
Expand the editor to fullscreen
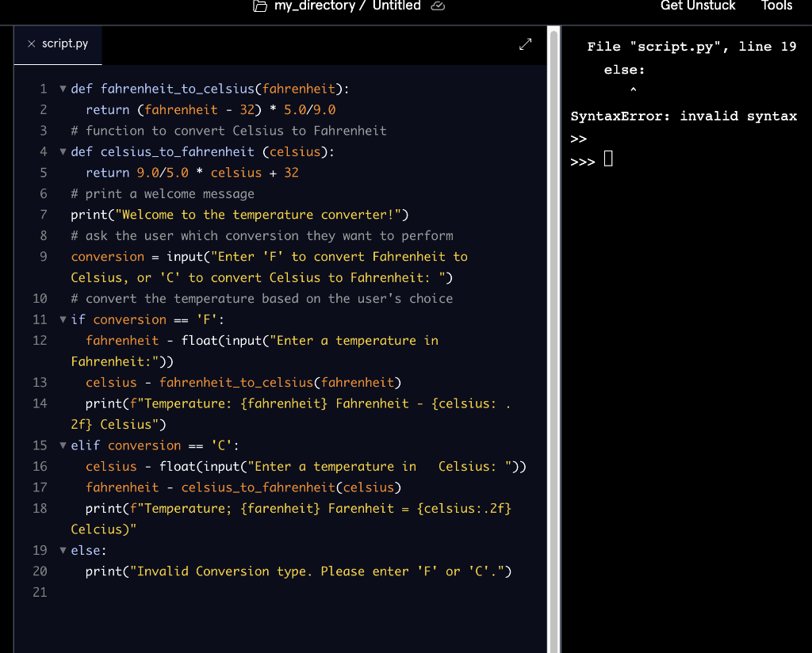525,44
